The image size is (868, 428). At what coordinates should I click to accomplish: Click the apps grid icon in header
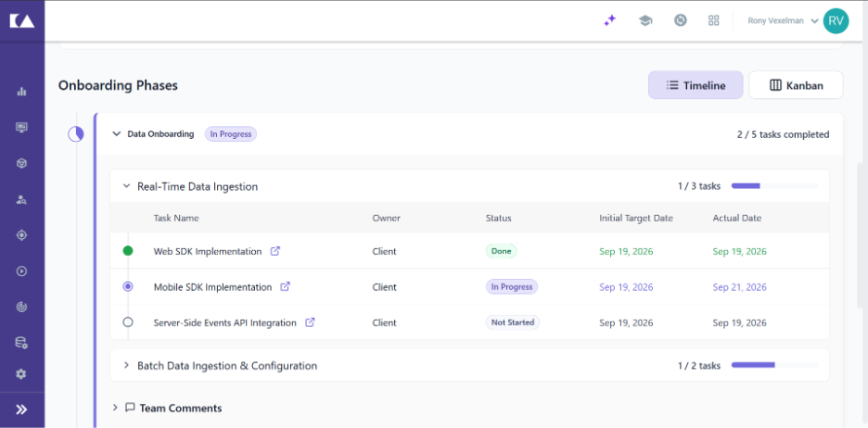point(713,20)
